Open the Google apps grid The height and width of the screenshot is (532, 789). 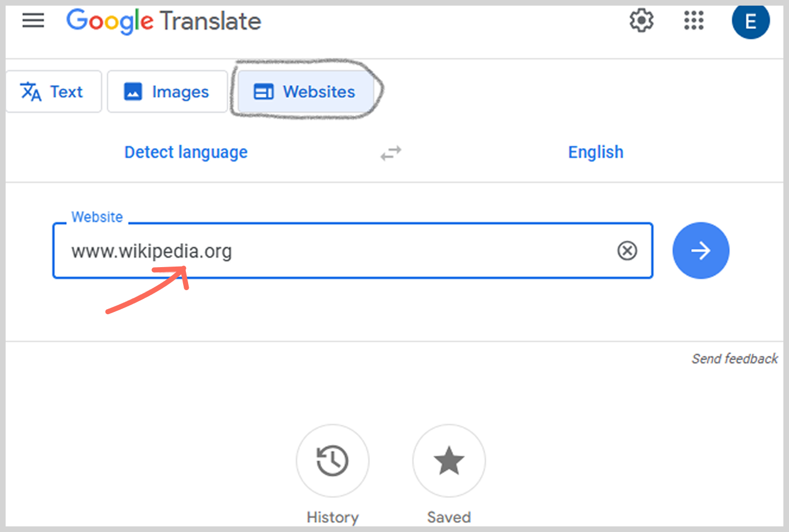694,21
